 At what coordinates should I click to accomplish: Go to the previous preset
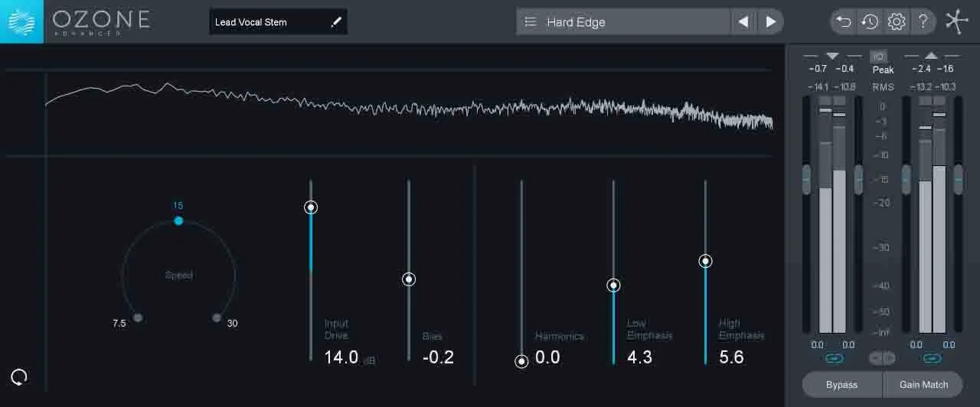(743, 22)
